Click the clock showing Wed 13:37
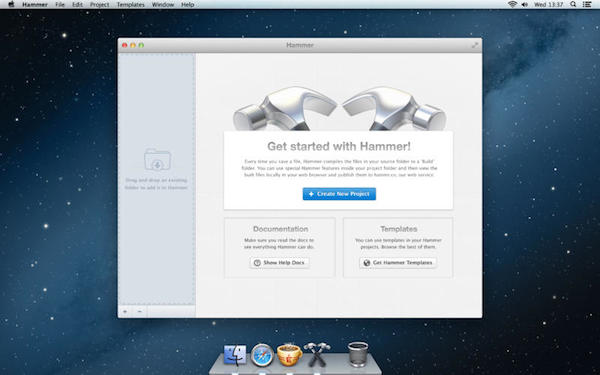This screenshot has height=375, width=600. coord(548,5)
